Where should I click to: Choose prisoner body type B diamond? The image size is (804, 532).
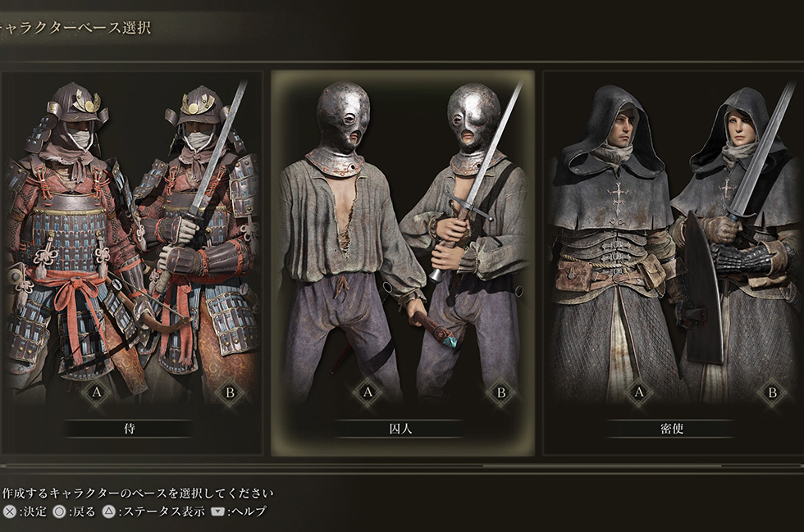click(x=501, y=393)
